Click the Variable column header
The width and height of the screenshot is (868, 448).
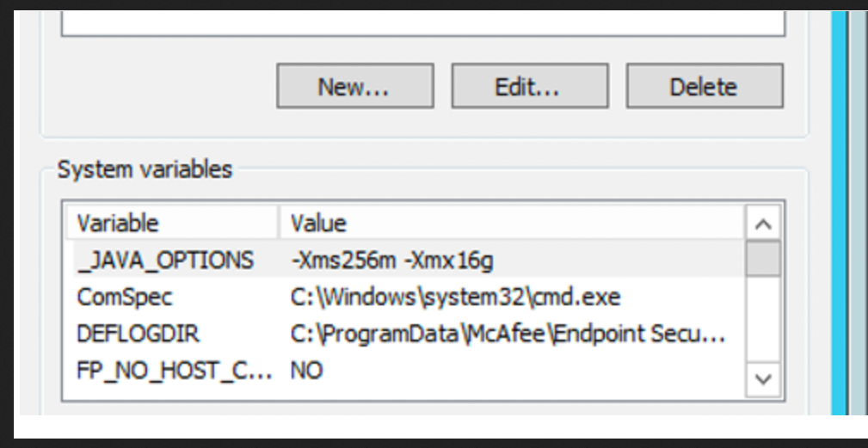pyautogui.click(x=172, y=223)
